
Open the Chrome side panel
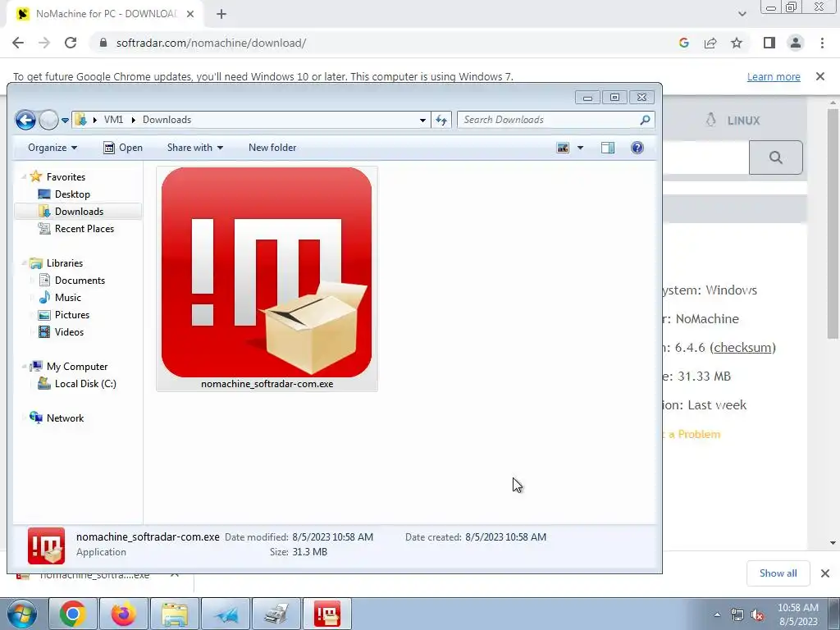(x=769, y=43)
